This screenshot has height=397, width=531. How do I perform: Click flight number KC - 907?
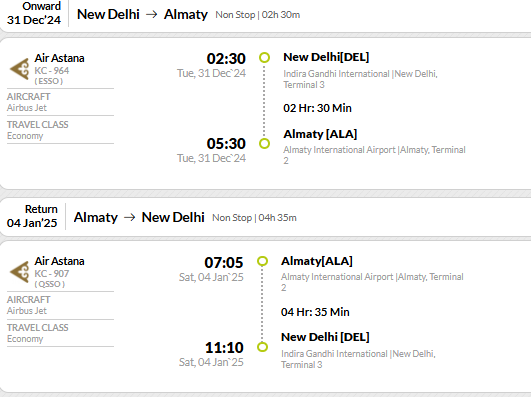[x=51, y=273]
